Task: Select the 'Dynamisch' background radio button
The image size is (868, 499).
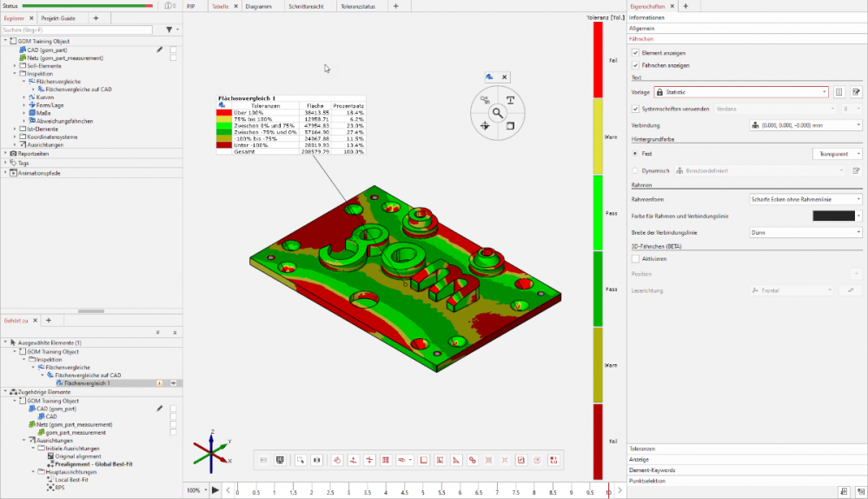Action: pyautogui.click(x=635, y=170)
